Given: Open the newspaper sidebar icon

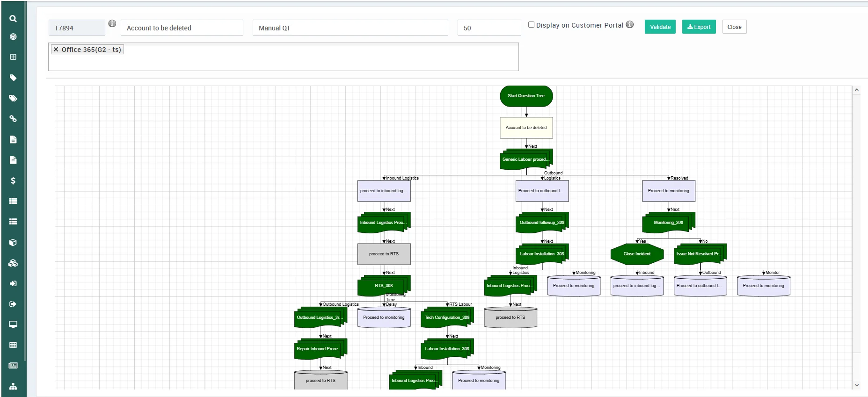Looking at the screenshot, I should click(x=13, y=366).
